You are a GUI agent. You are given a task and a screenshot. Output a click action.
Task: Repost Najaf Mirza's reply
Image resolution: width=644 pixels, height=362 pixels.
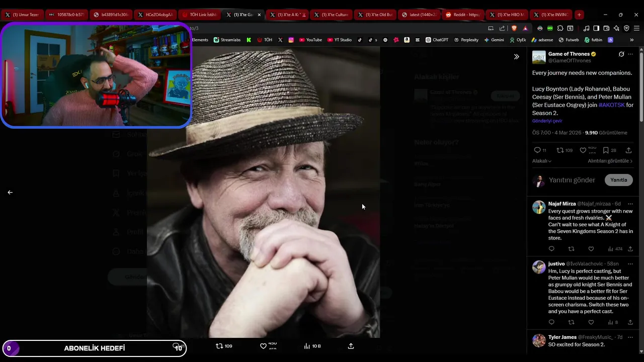pos(571,249)
